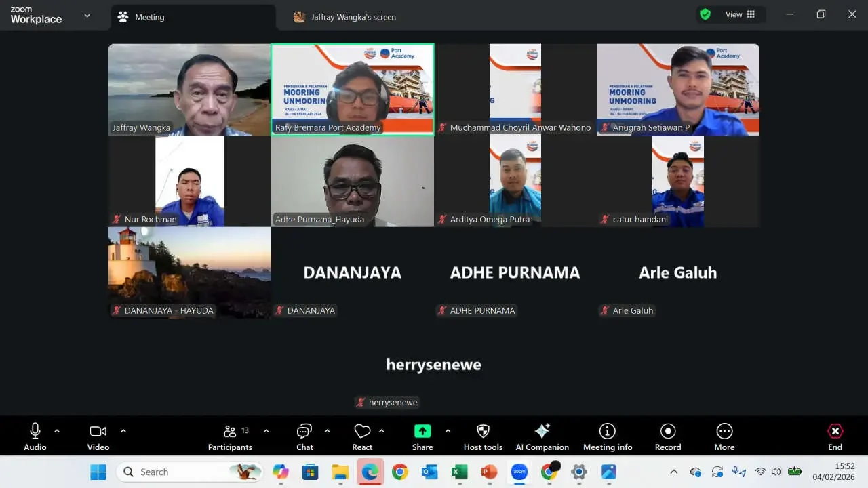End the meeting
Viewport: 868px width, 488px height.
click(x=835, y=437)
